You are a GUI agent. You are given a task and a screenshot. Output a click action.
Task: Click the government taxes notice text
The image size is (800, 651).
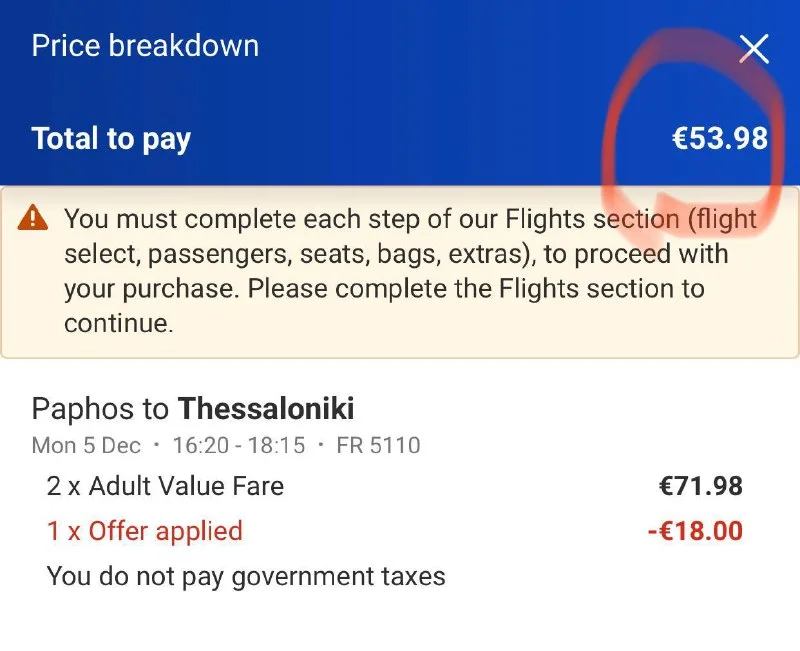pos(246,576)
